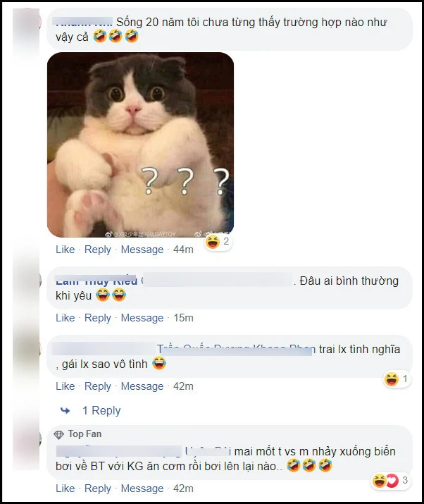Image resolution: width=424 pixels, height=504 pixels.
Task: Reply to the comment posted 44m ago
Action: point(98,250)
